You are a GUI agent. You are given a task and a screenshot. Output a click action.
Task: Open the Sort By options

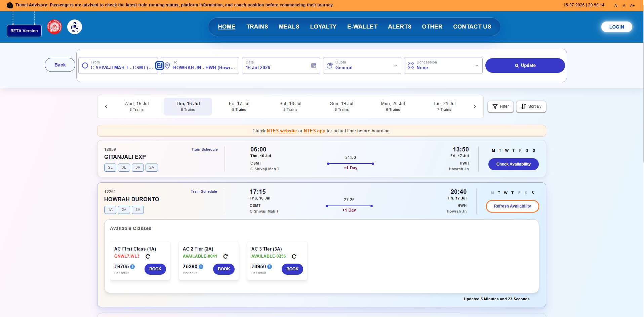(531, 106)
